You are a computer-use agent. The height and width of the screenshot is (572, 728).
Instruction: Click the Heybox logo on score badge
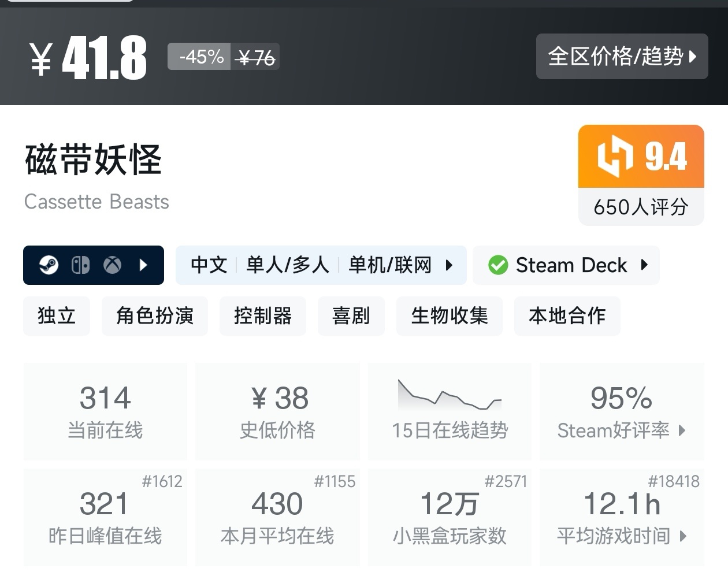615,156
